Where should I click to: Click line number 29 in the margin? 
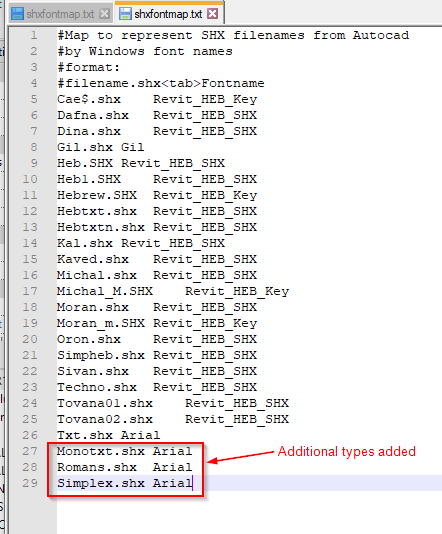coord(30,483)
